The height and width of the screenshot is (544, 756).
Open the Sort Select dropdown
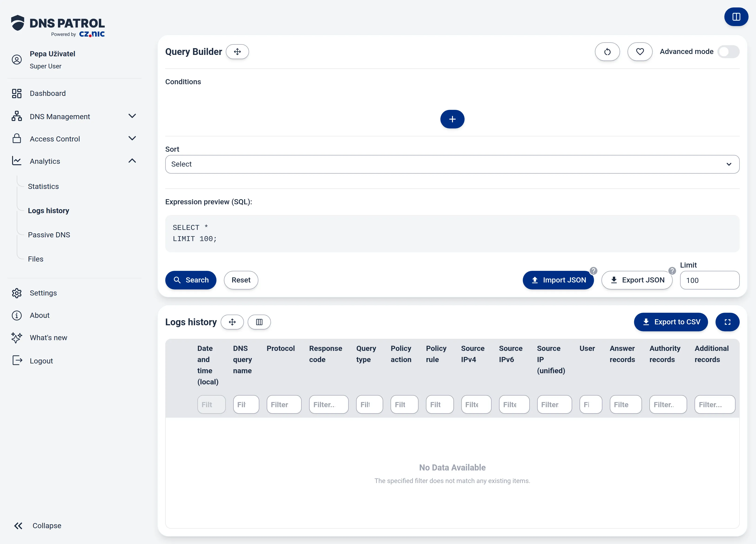coord(452,164)
